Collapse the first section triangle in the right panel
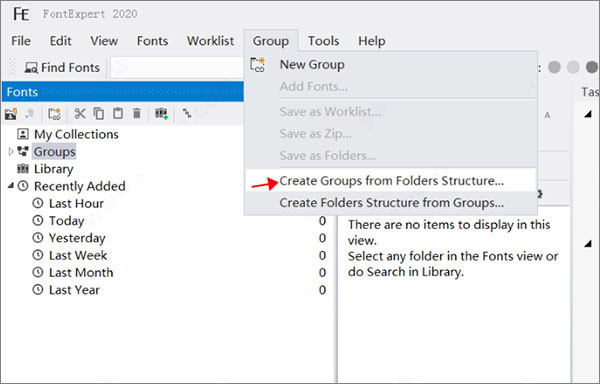 pyautogui.click(x=588, y=114)
